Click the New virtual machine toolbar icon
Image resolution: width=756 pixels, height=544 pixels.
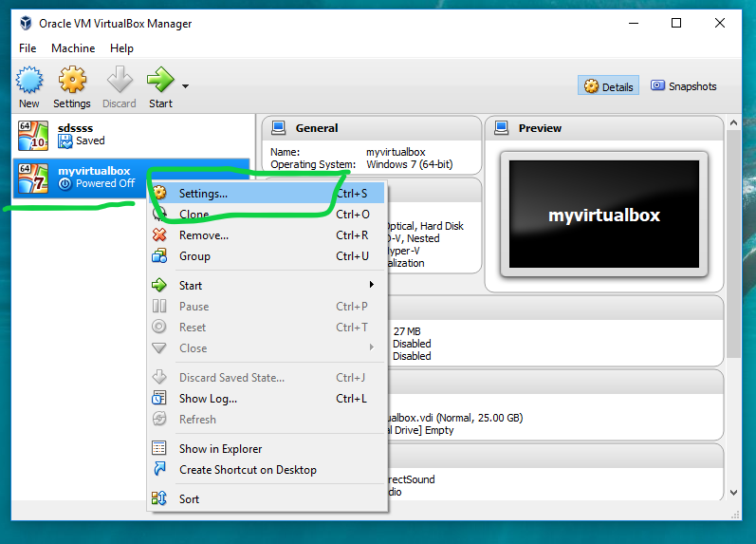point(29,81)
